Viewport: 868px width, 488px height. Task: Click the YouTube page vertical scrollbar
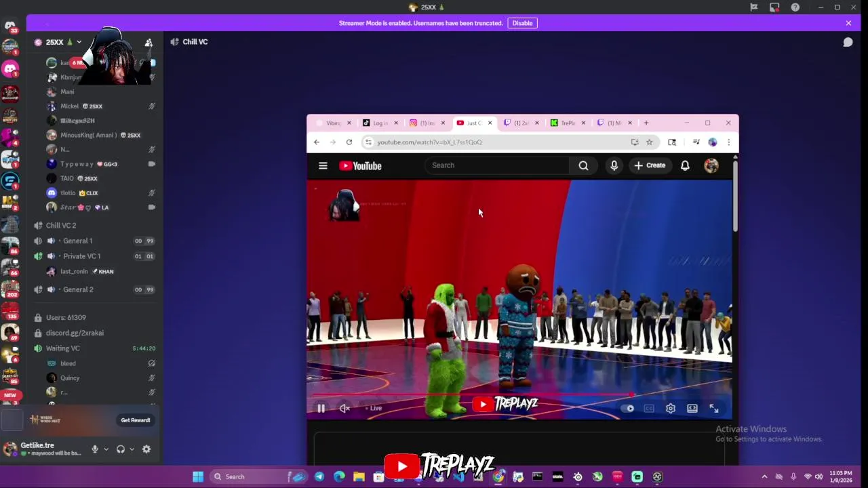coord(735,197)
